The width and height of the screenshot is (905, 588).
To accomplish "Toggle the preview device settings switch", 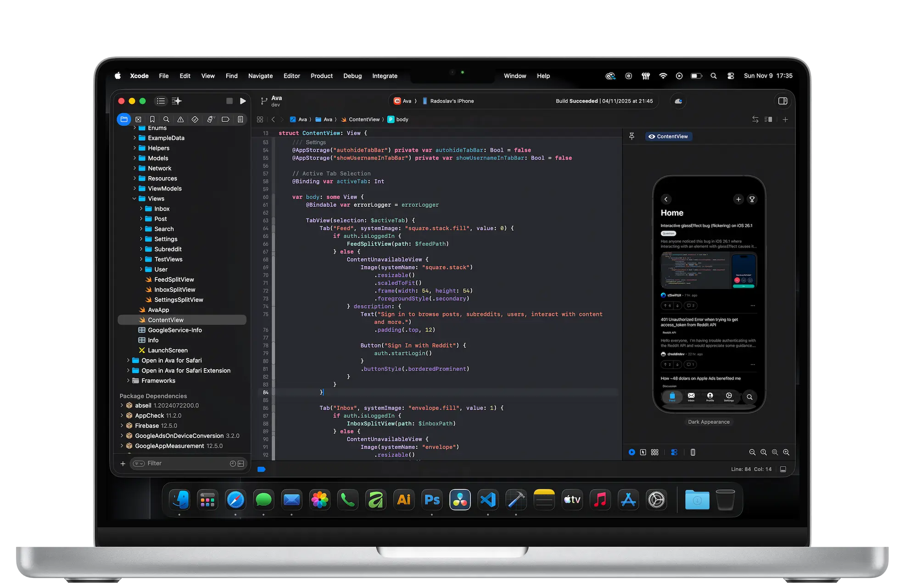I will point(674,452).
